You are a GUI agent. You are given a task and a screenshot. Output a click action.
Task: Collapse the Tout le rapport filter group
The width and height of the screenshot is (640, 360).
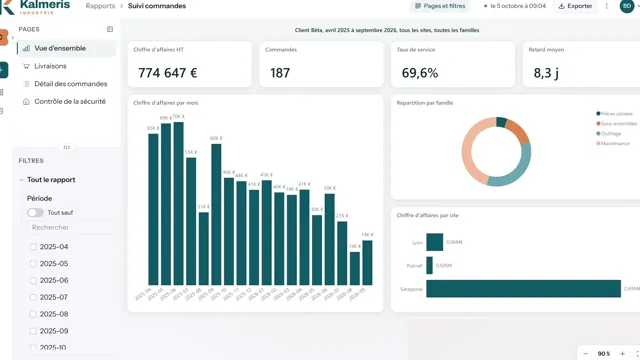pyautogui.click(x=21, y=180)
